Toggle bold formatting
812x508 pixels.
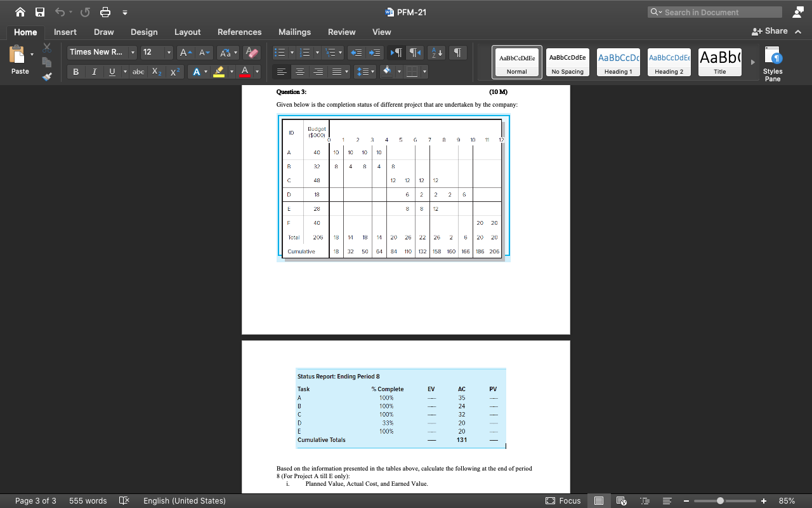75,72
